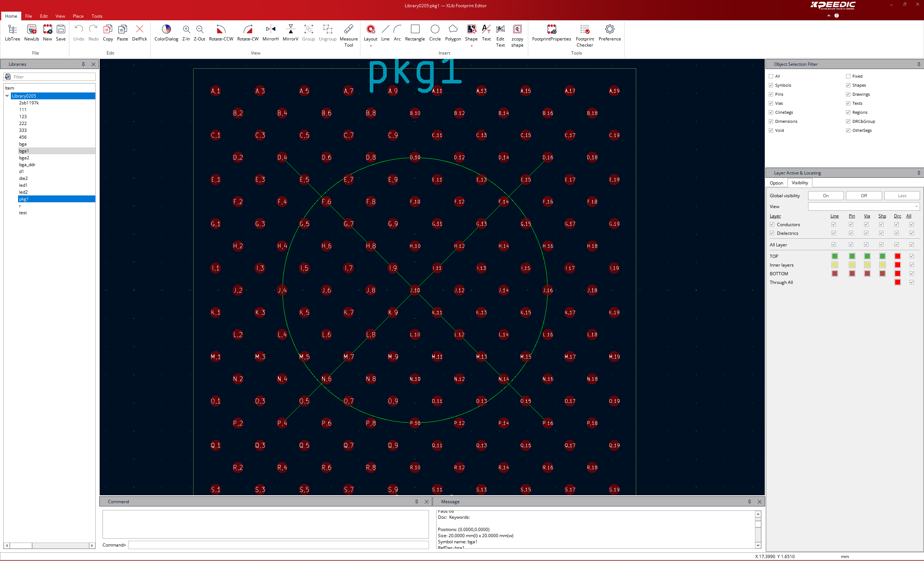This screenshot has width=924, height=561.
Task: Switch to the Option tab
Action: [x=776, y=183]
